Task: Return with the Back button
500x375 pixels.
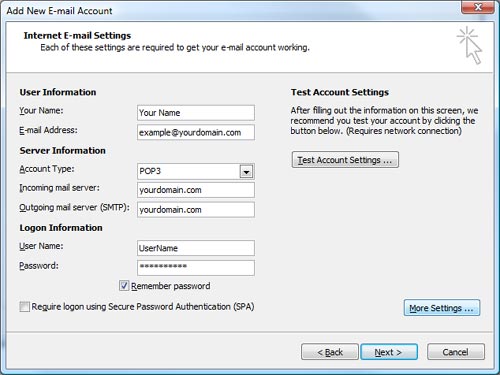Action: (x=330, y=352)
